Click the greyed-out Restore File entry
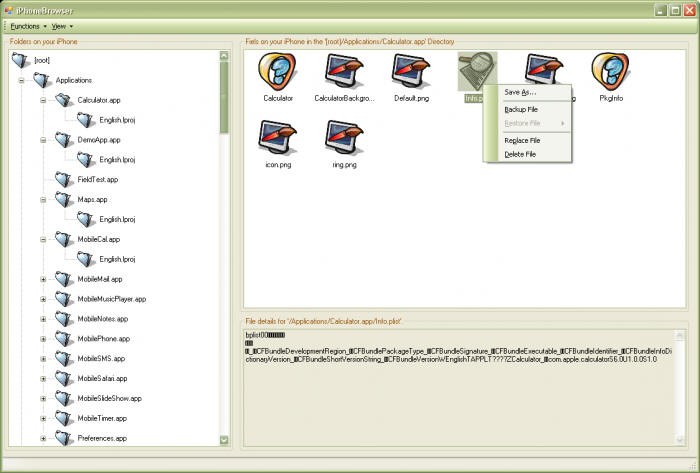The image size is (700, 473). coord(527,123)
